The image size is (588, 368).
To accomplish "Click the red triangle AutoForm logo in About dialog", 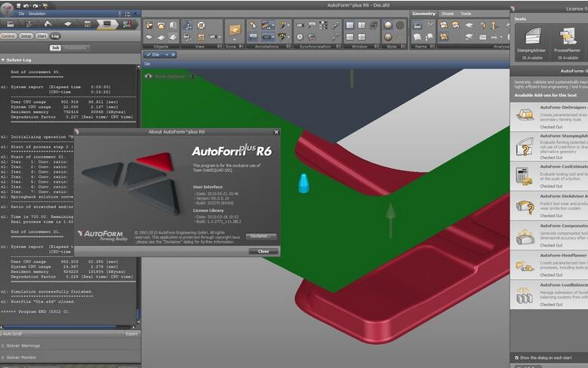I will pos(155,161).
